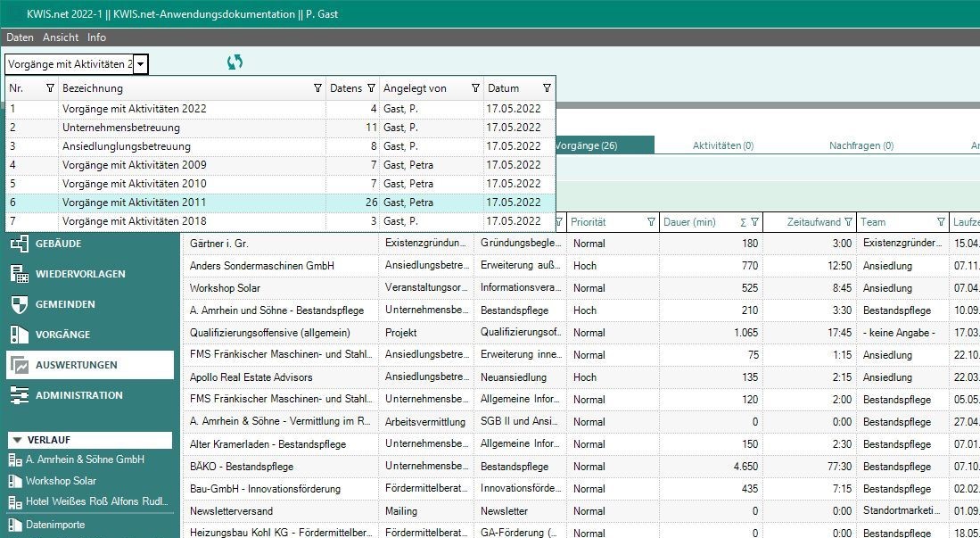Viewport: 980px width, 538px height.
Task: Sort by Zeitaufwand column header
Action: tap(814, 222)
